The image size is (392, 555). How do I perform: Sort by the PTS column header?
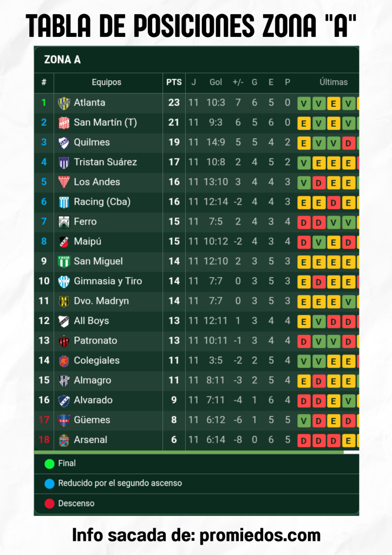point(174,82)
